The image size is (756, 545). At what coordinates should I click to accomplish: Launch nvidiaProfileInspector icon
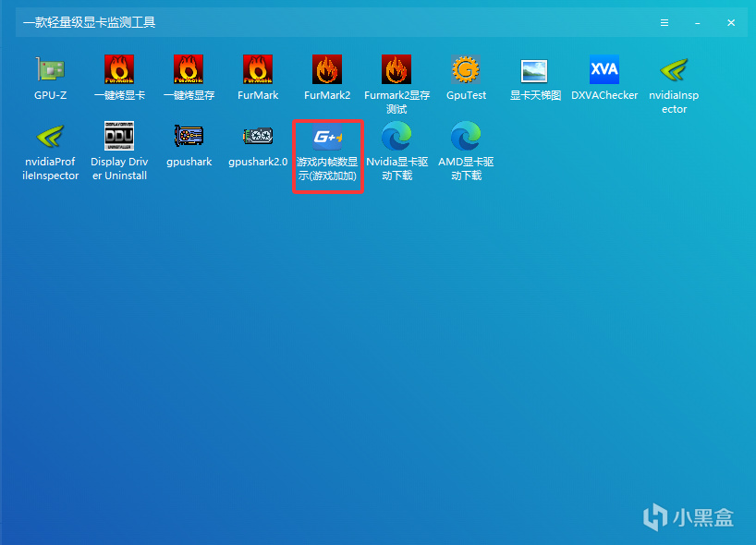(x=50, y=137)
